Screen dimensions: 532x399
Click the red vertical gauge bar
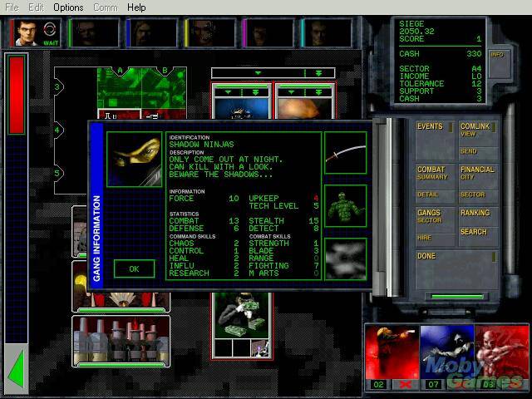click(x=17, y=95)
